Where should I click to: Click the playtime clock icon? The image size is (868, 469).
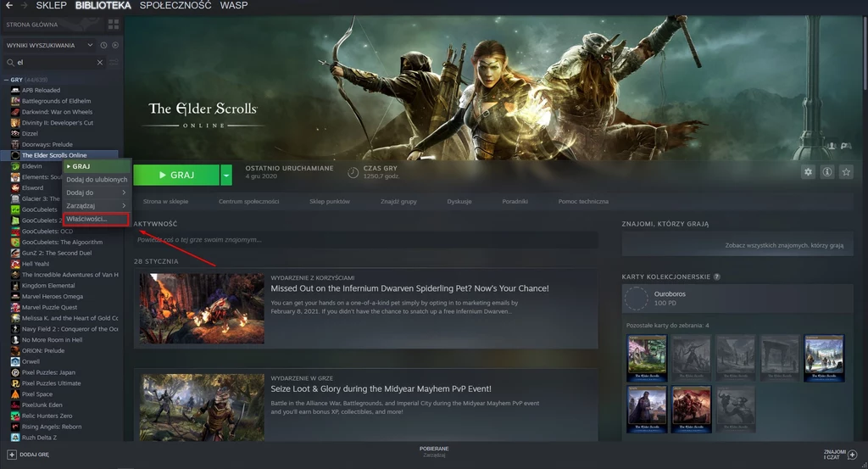point(353,173)
